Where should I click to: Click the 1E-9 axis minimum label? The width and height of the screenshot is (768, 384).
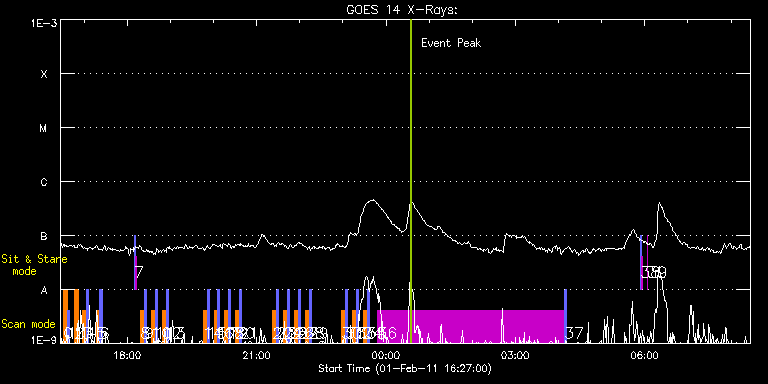tap(44, 339)
